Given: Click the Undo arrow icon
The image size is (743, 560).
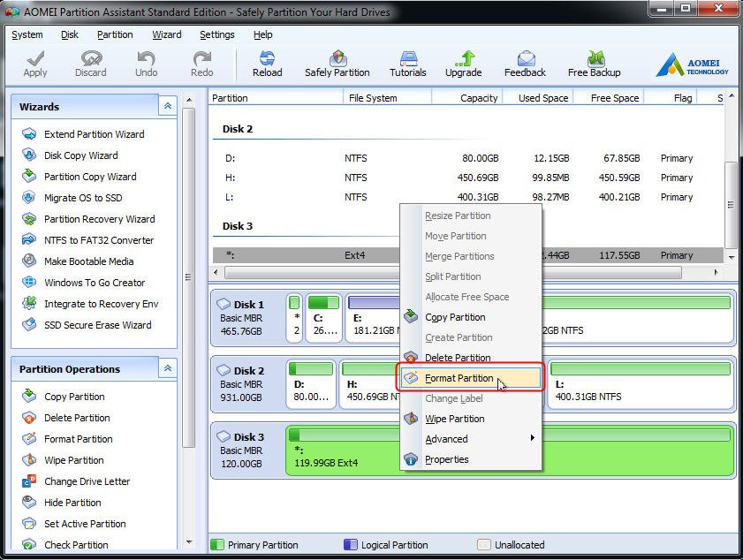Looking at the screenshot, I should pyautogui.click(x=147, y=59).
